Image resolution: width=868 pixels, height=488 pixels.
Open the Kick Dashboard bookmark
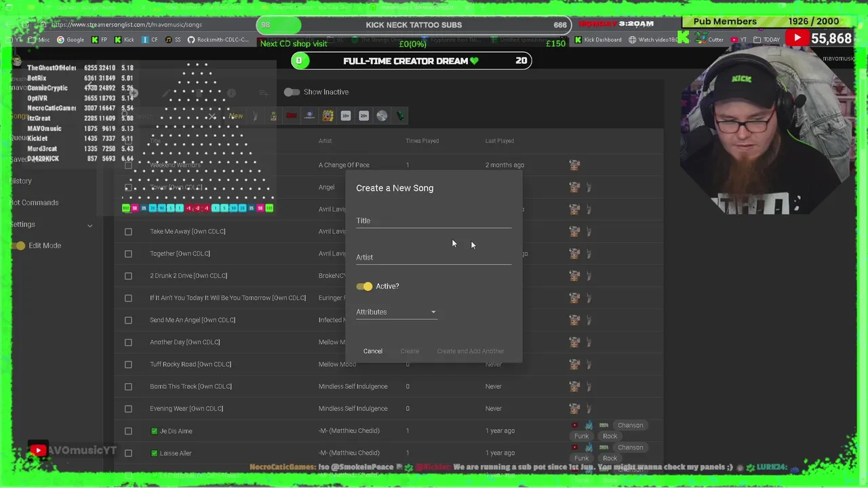(x=597, y=39)
